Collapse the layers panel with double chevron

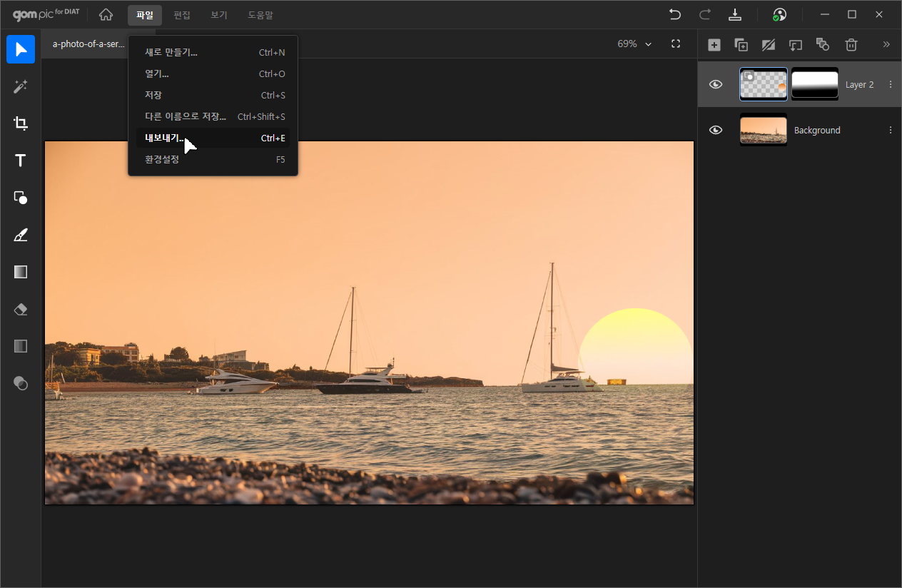(x=886, y=44)
